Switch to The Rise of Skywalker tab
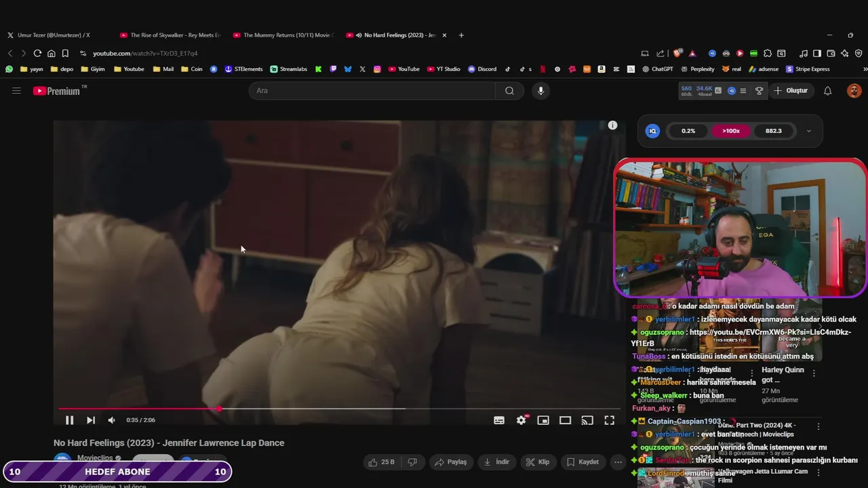 tap(170, 35)
